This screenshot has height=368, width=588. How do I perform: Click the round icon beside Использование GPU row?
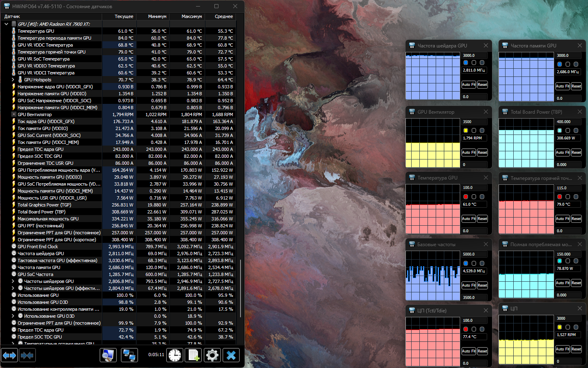pos(14,295)
